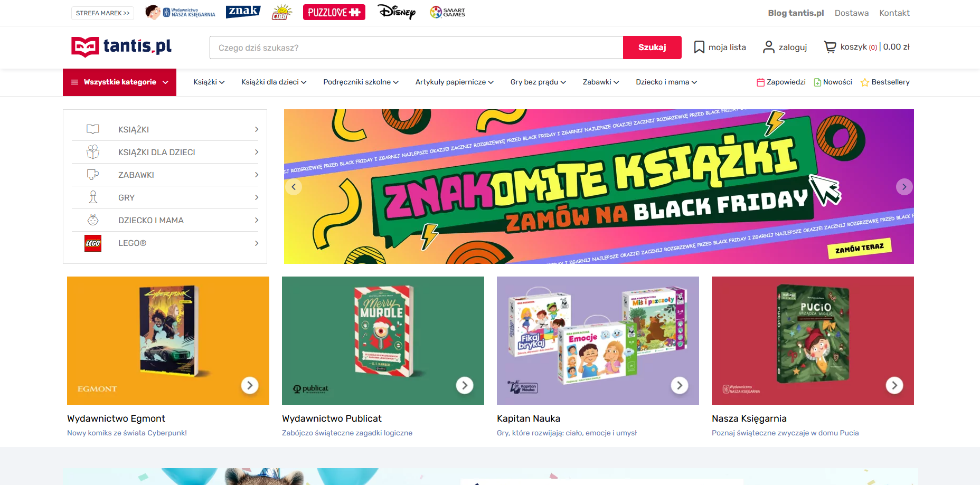The image size is (980, 485).
Task: Advance banner with right arrow
Action: click(904, 187)
